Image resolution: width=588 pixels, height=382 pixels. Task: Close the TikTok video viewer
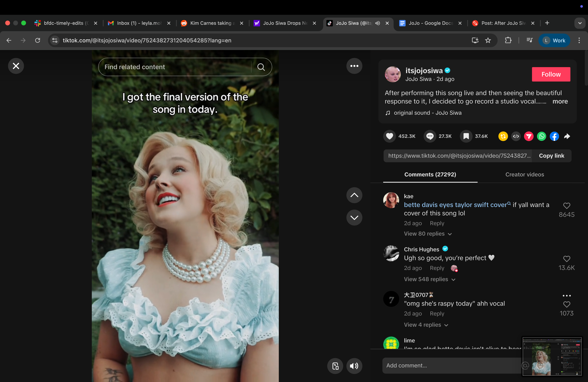(x=16, y=66)
